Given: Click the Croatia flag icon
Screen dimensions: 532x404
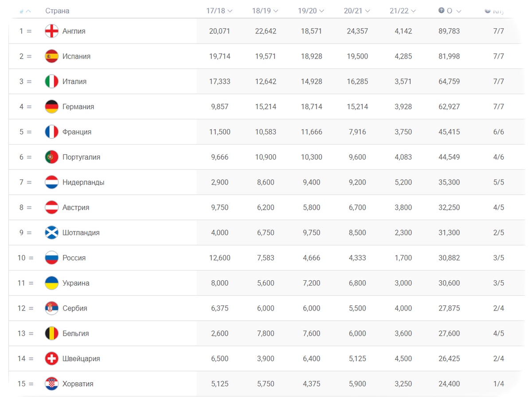Looking at the screenshot, I should (x=52, y=384).
